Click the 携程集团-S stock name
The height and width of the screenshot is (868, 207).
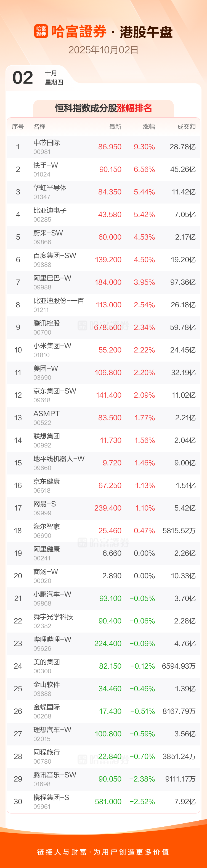click(x=51, y=798)
